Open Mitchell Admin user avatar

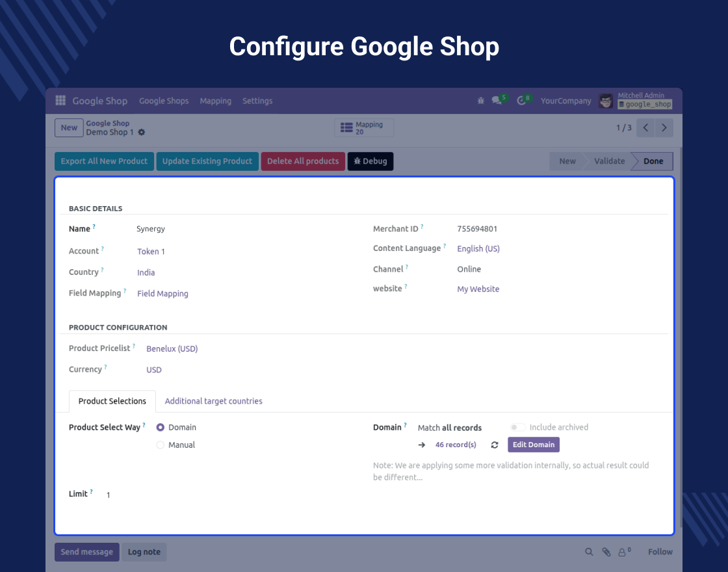tap(605, 101)
